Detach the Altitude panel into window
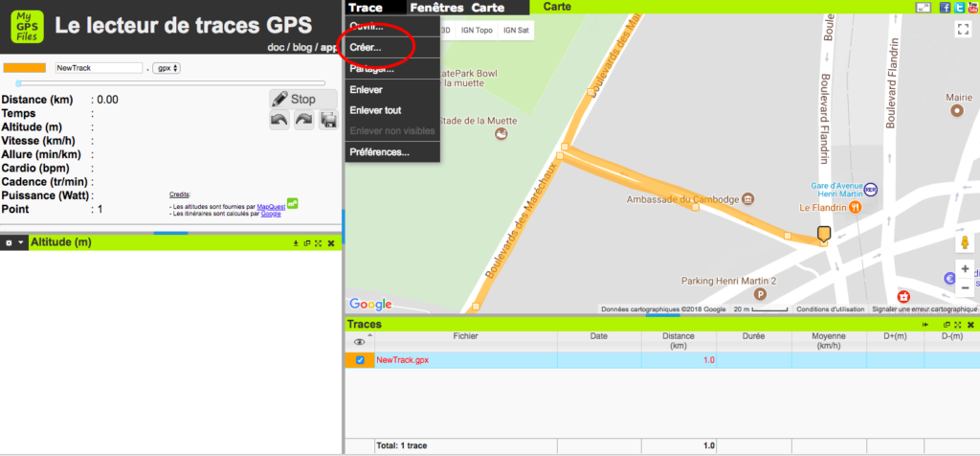This screenshot has width=980, height=456. [307, 242]
